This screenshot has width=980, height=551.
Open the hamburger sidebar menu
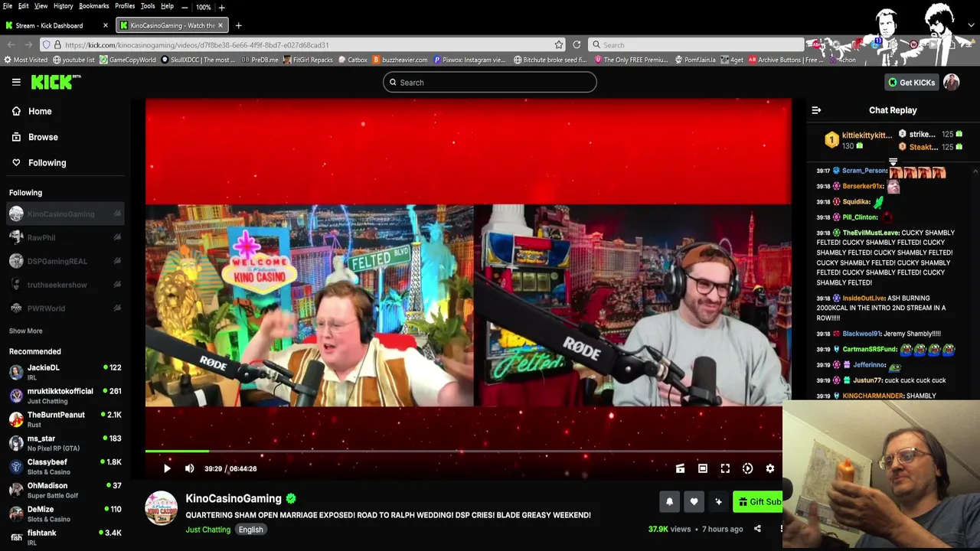pyautogui.click(x=16, y=82)
